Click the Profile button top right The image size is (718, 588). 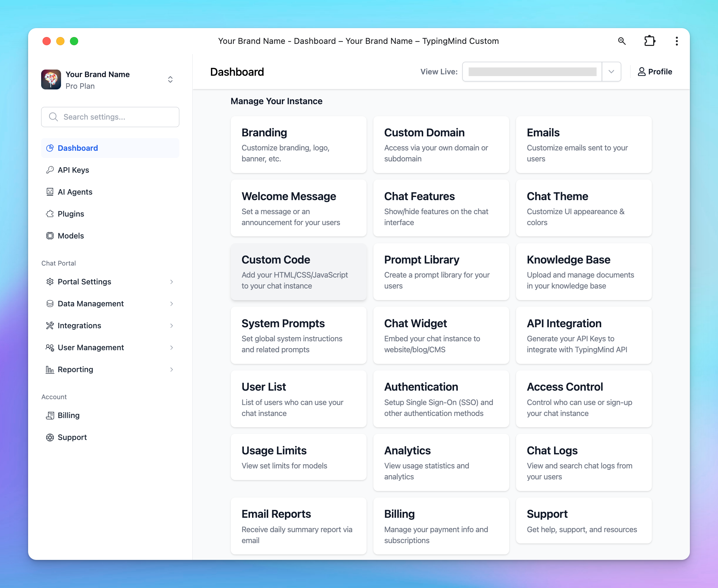point(655,72)
